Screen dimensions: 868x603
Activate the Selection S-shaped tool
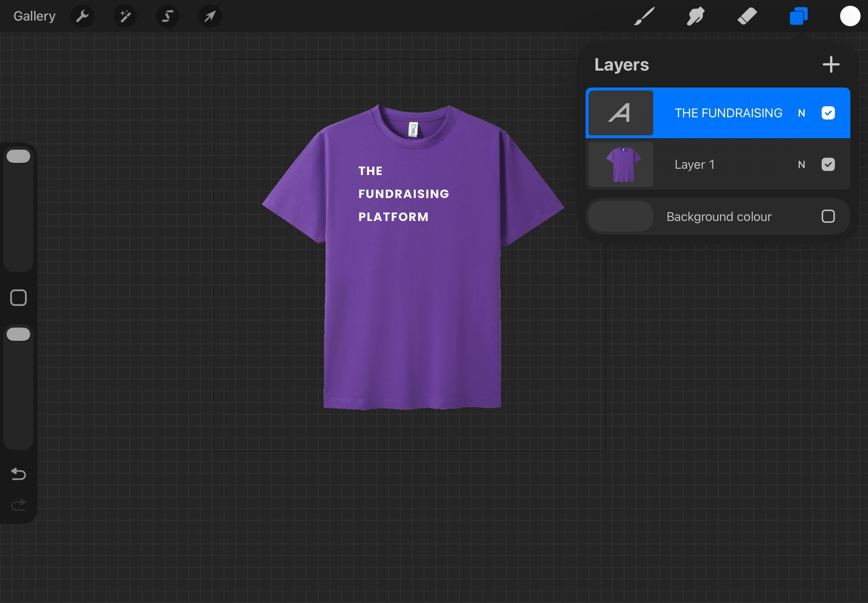(x=167, y=16)
